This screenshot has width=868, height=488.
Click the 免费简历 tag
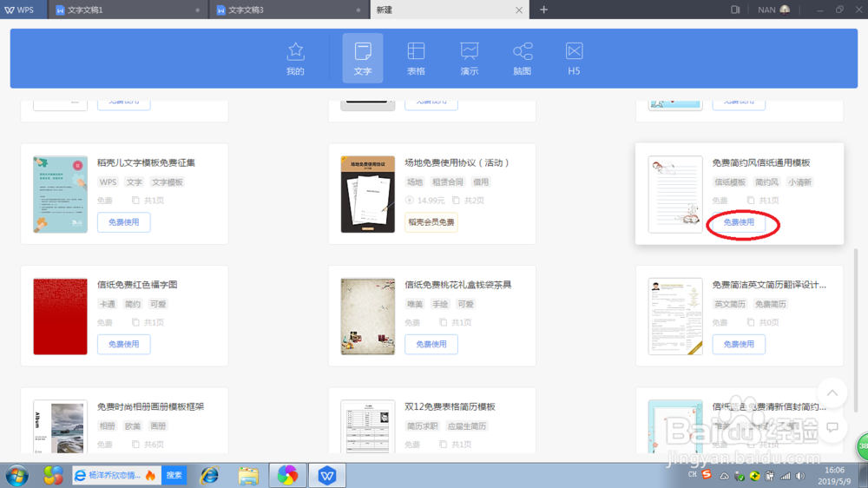[770, 304]
